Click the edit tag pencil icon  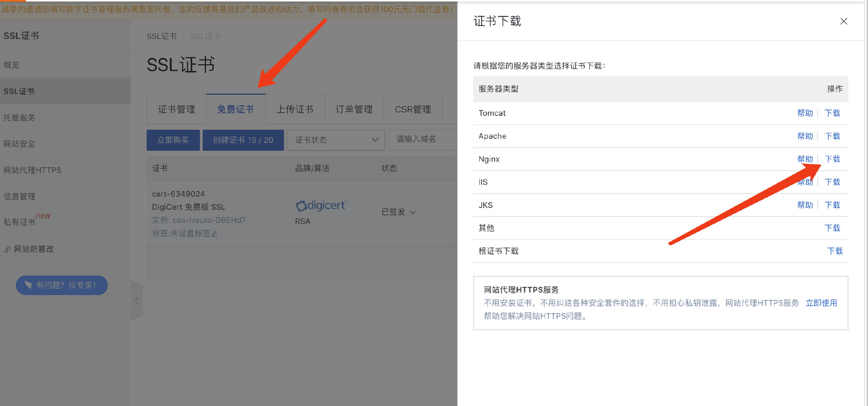[x=215, y=234]
